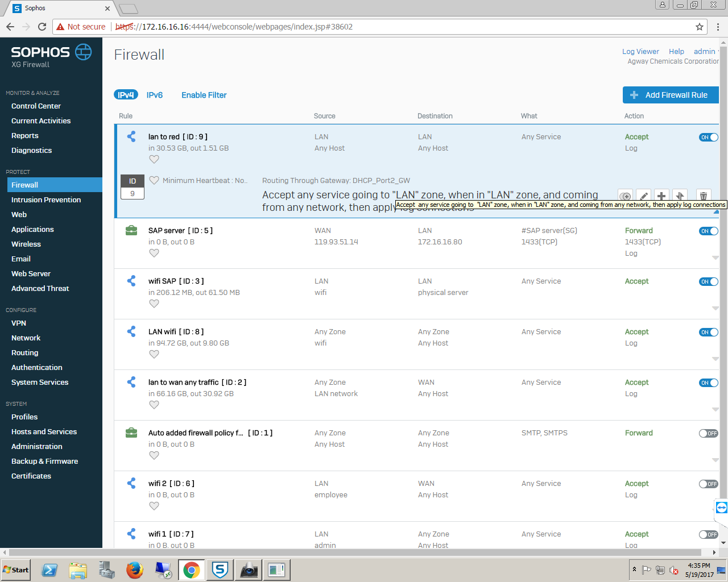Viewport: 728px width, 582px height.
Task: Turn off the 'lan to red' rule toggle
Action: point(709,137)
